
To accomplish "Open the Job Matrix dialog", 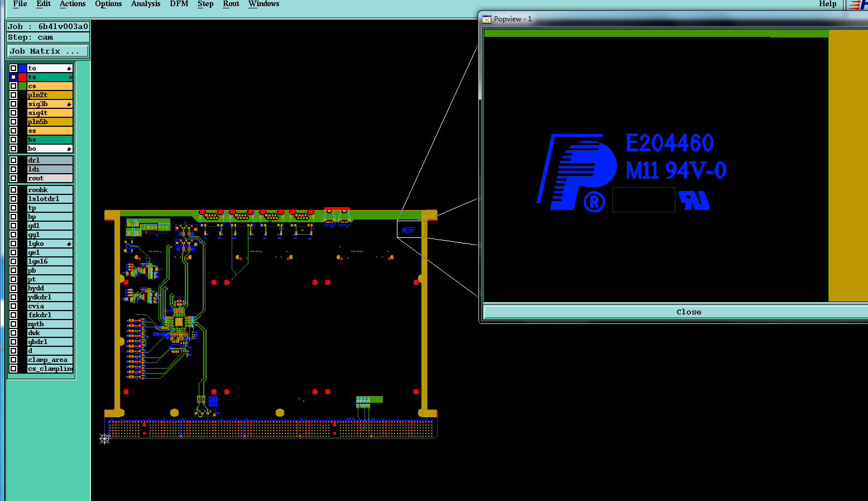I will tap(48, 51).
